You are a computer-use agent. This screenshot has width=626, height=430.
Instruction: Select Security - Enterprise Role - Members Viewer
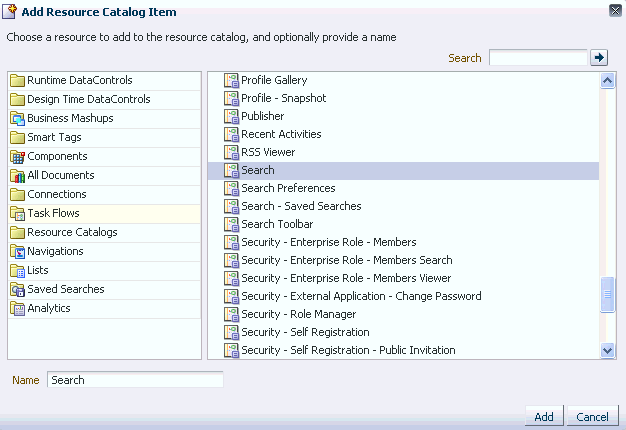click(x=403, y=278)
